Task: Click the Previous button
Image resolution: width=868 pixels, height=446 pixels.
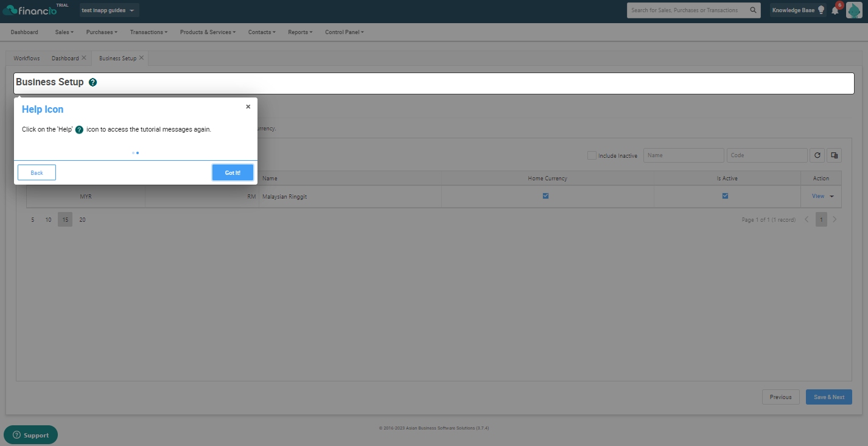Action: click(780, 397)
